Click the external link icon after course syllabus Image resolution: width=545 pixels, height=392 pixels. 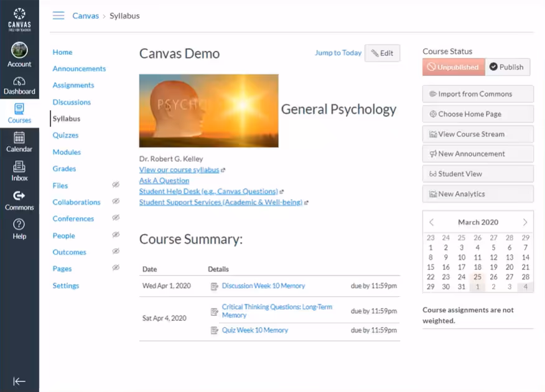(223, 170)
